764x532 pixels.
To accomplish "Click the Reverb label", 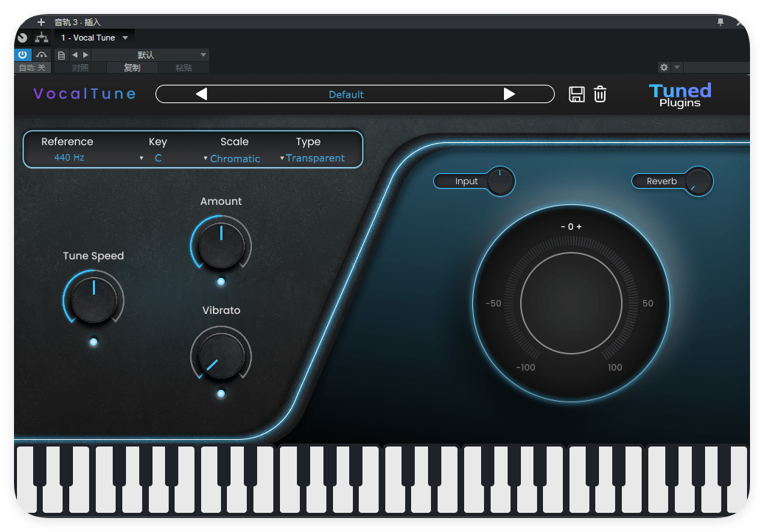I will click(662, 181).
